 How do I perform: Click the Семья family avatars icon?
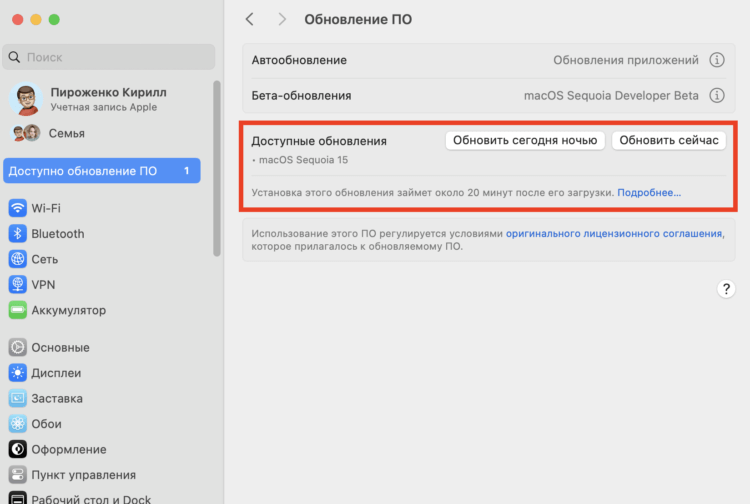pos(26,133)
